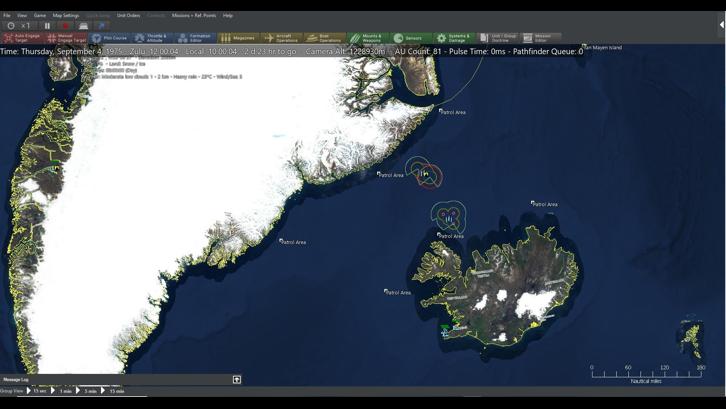Click Auto Engage Target
Viewport: 726px width, 409px height.
23,38
